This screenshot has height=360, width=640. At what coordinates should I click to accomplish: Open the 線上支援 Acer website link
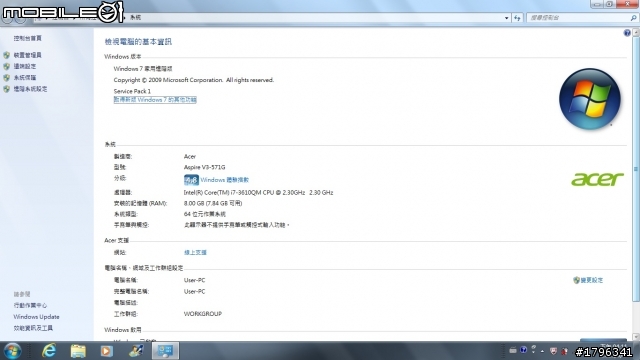195,253
